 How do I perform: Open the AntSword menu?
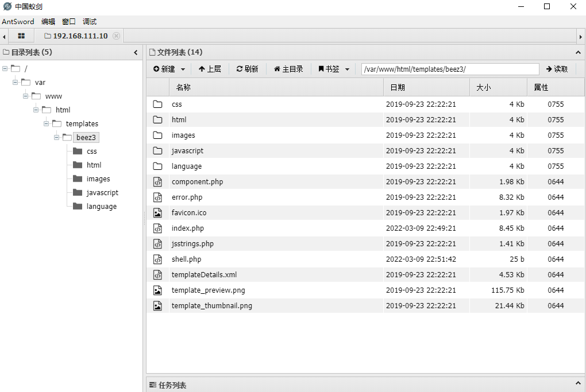tap(18, 22)
